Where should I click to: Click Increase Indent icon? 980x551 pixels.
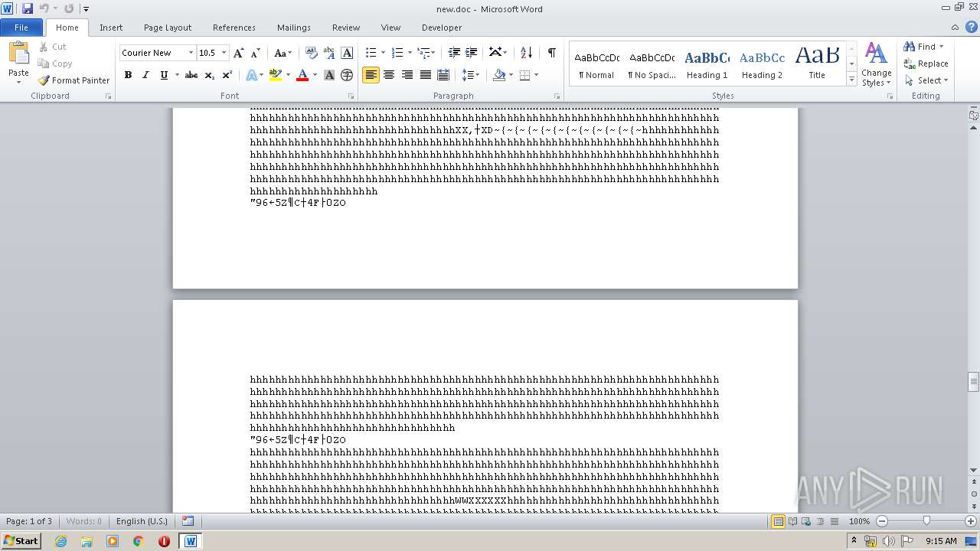tap(472, 53)
